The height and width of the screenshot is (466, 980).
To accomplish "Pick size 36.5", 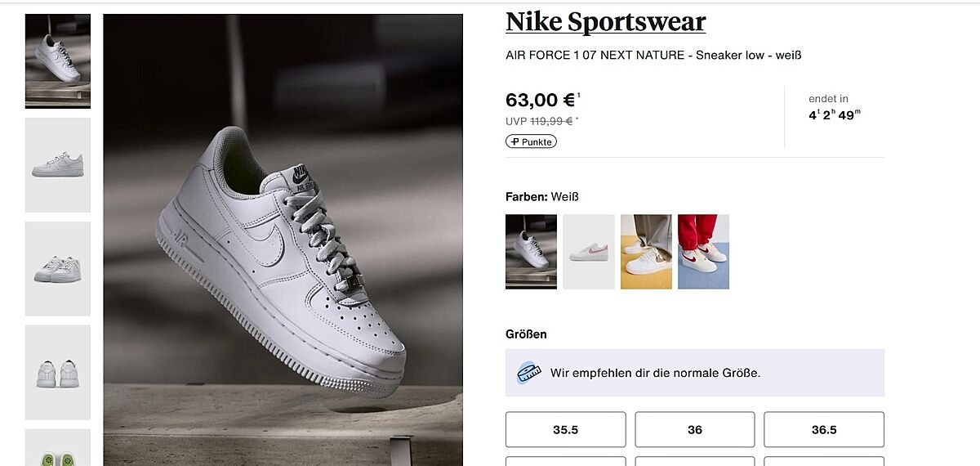I will point(823,429).
